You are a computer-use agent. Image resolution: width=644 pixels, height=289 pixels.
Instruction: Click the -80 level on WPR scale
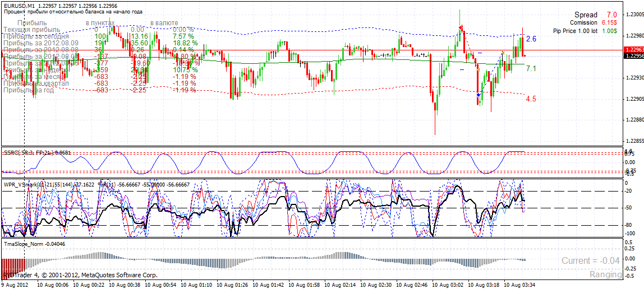(x=629, y=225)
